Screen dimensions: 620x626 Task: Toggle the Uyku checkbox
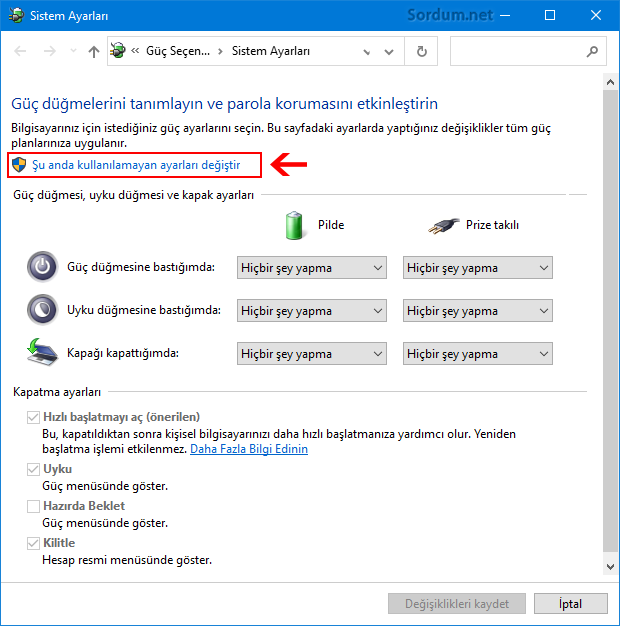[x=34, y=469]
